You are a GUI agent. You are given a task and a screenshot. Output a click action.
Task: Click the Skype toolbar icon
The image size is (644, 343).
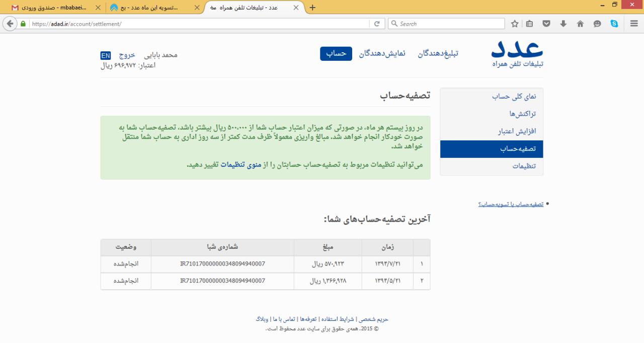click(x=614, y=24)
